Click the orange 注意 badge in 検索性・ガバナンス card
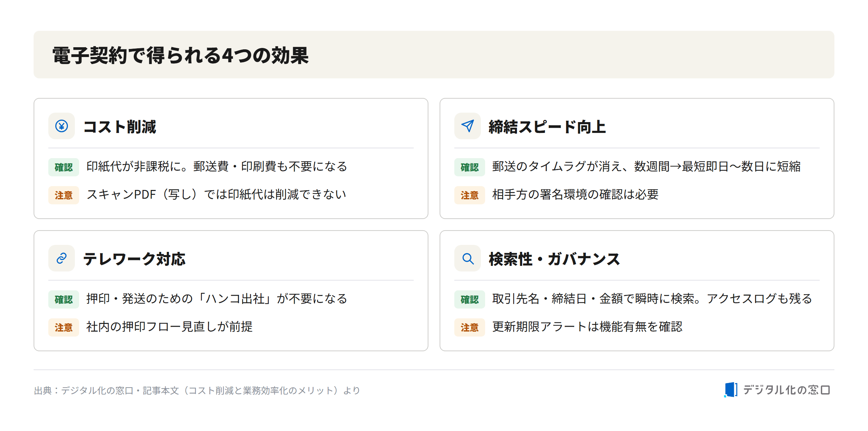 pos(470,327)
